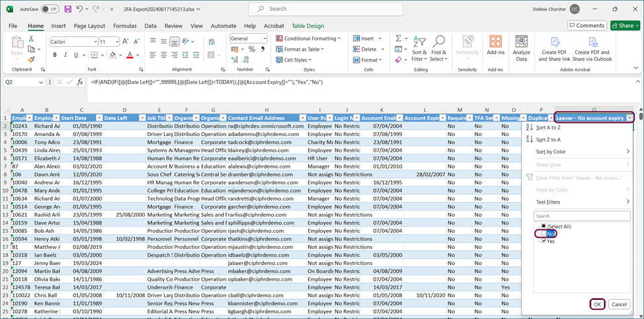The height and width of the screenshot is (319, 644).
Task: Open the General number format dropdown
Action: [x=264, y=38]
